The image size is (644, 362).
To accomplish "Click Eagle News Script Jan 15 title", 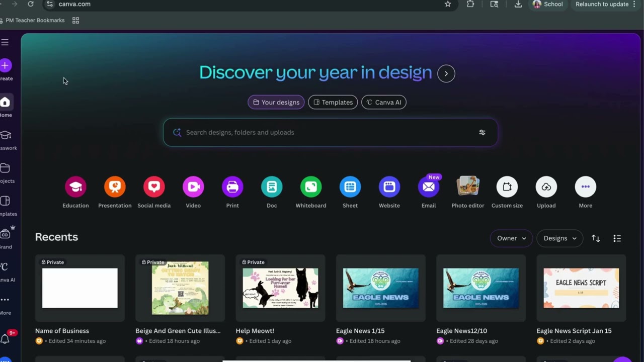I will [574, 331].
